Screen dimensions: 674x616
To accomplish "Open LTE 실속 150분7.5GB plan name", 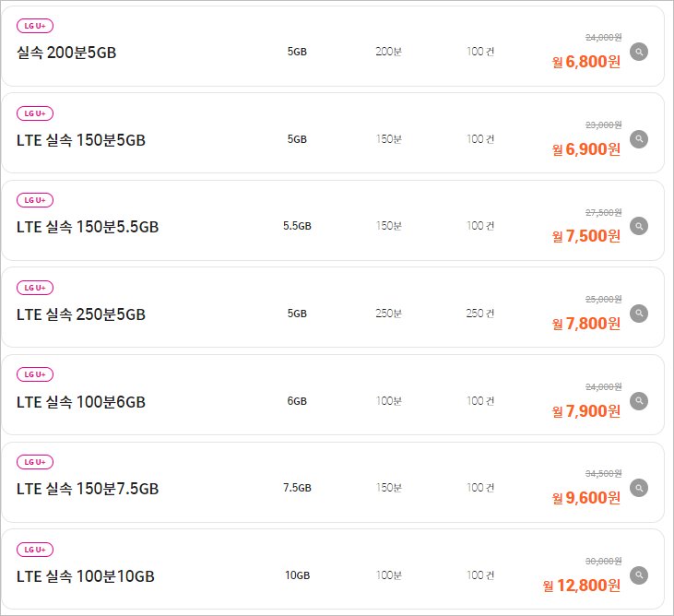I will 88,489.
